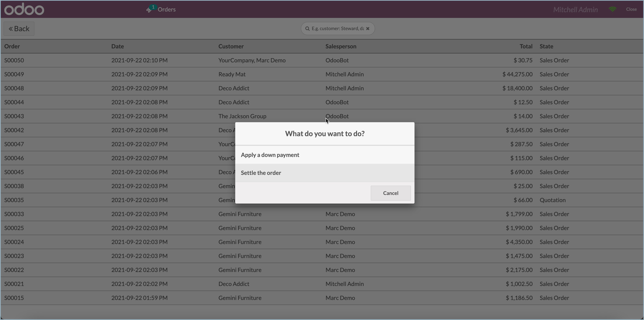The width and height of the screenshot is (644, 320).
Task: Click the wifi connection status icon
Action: (612, 9)
